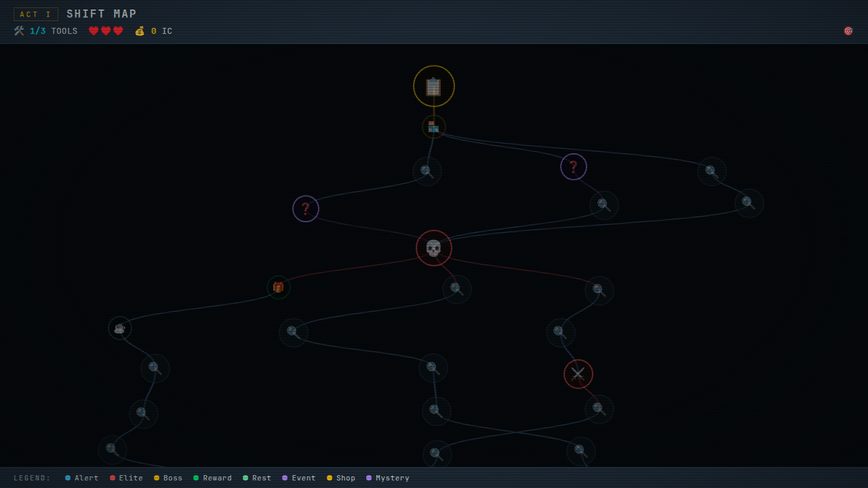Select the question mark node right of shop
Viewport: 868px width, 488px height.
[574, 167]
